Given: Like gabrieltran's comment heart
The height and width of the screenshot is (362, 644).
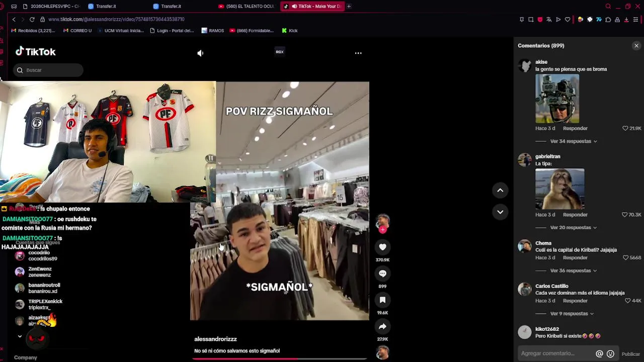Looking at the screenshot, I should pyautogui.click(x=625, y=215).
